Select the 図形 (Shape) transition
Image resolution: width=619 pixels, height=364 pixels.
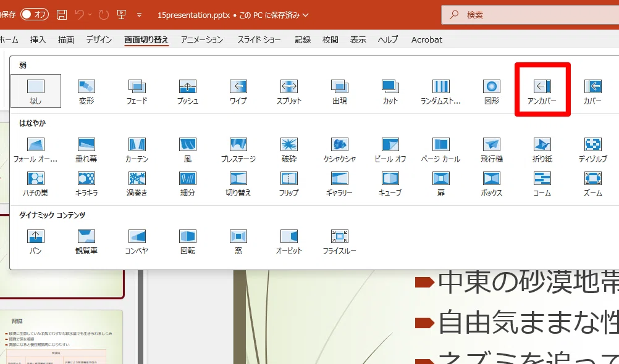click(492, 91)
